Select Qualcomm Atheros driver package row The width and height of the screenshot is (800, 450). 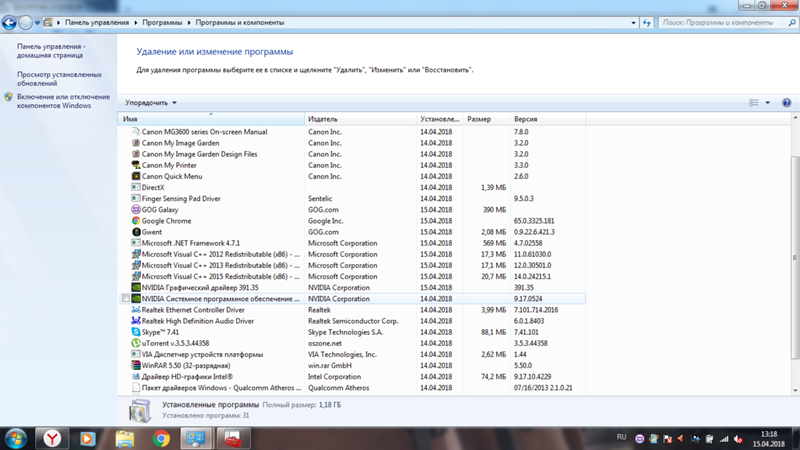pos(352,388)
